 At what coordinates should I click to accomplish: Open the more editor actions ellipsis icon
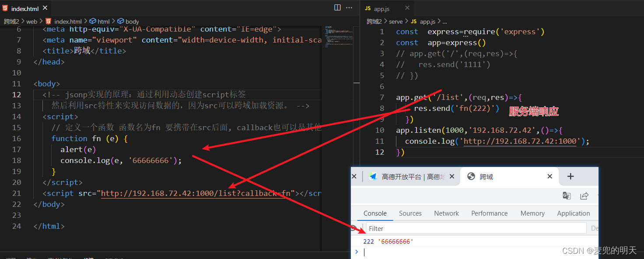(x=349, y=7)
